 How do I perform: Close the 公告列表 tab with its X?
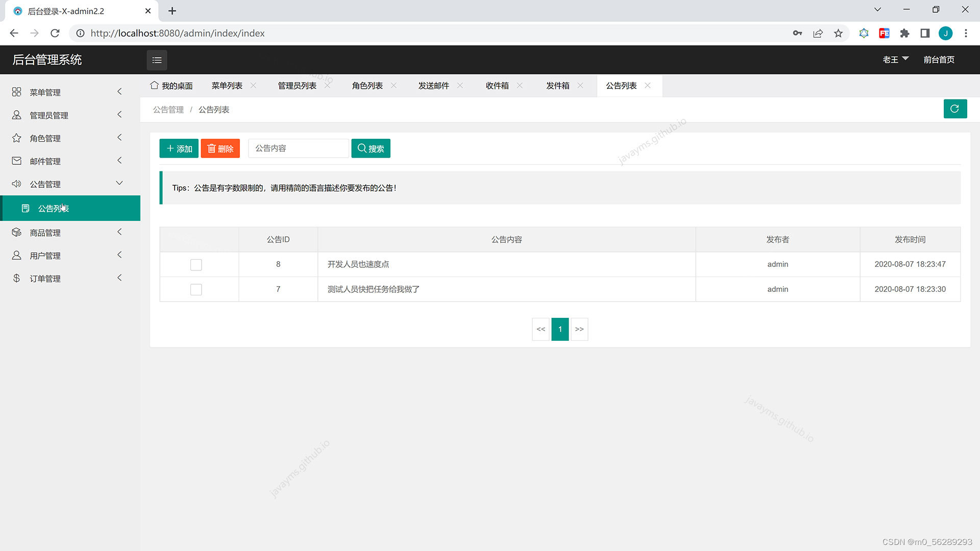(647, 85)
